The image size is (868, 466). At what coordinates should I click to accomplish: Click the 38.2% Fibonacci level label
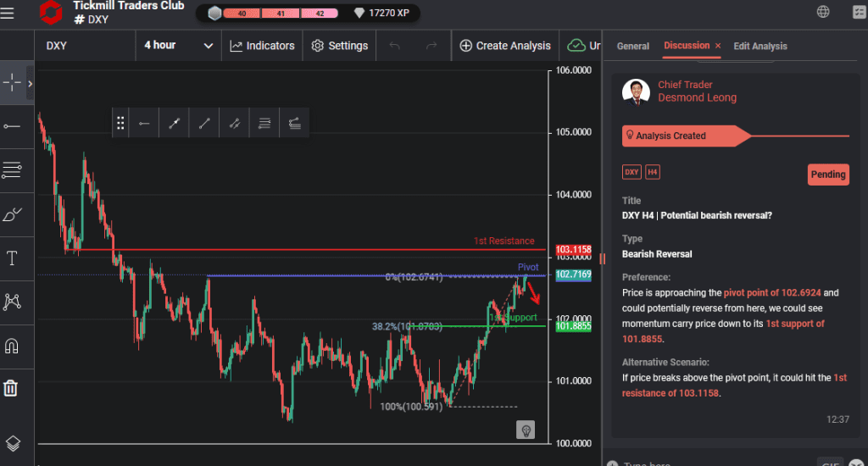(407, 326)
